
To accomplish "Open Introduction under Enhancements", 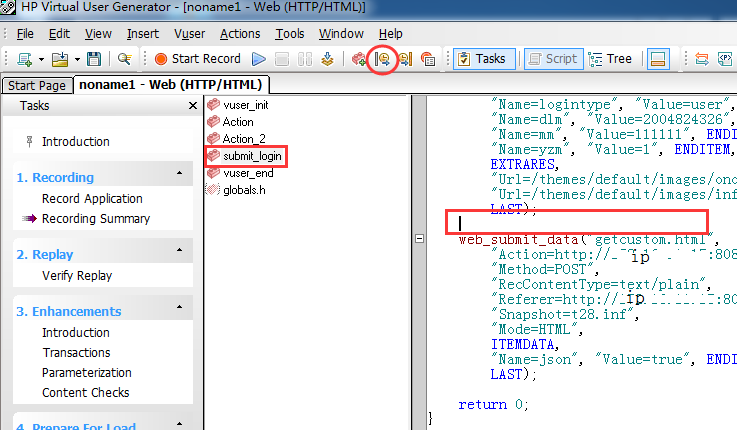I will [x=76, y=332].
